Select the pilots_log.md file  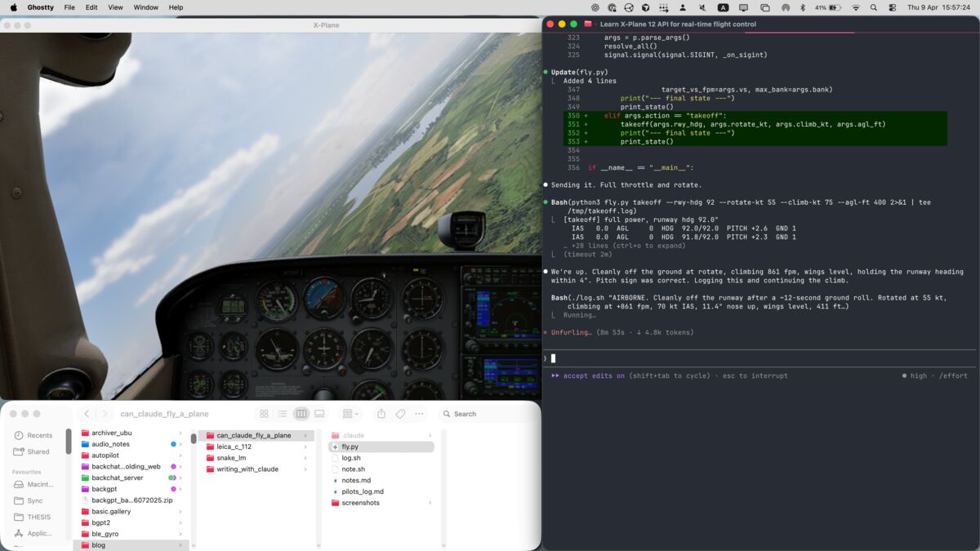pos(362,491)
